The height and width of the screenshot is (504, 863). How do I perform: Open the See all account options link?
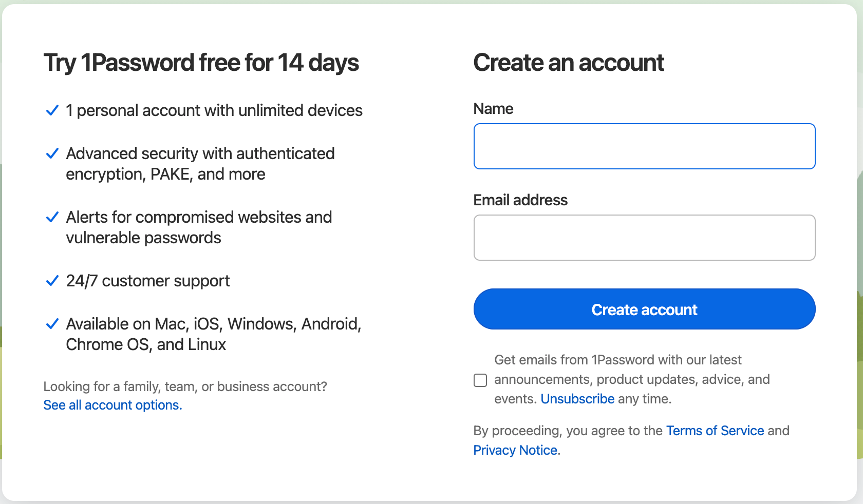point(112,405)
